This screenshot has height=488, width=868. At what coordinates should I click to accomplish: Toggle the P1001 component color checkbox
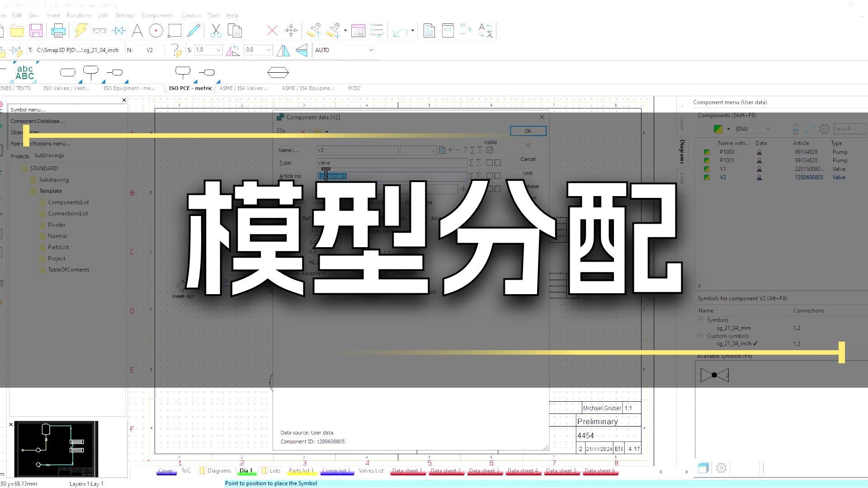(x=707, y=160)
